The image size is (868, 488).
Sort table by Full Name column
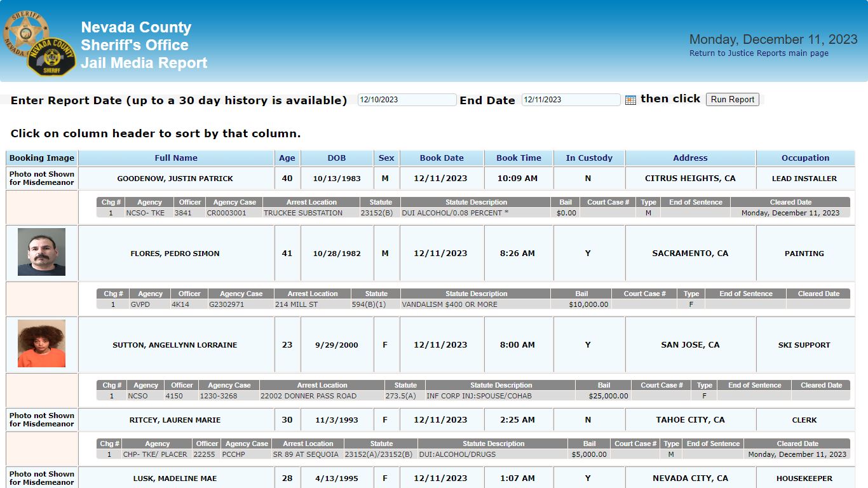[x=176, y=158]
